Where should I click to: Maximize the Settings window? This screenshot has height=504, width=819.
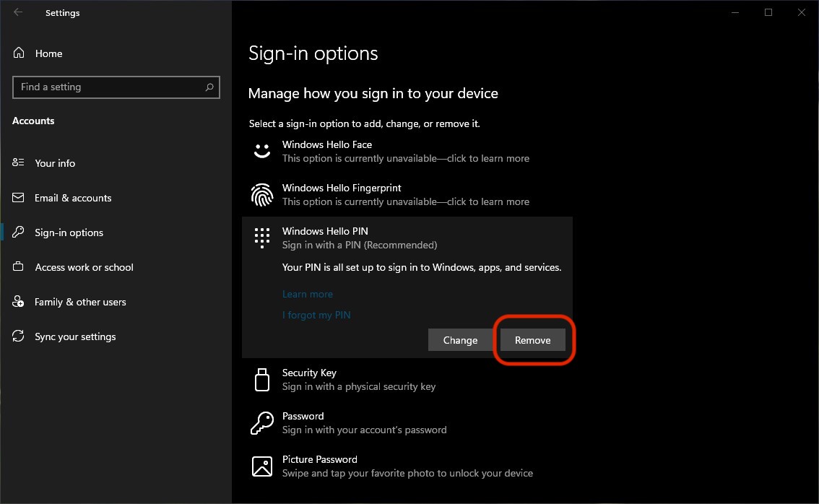(768, 12)
